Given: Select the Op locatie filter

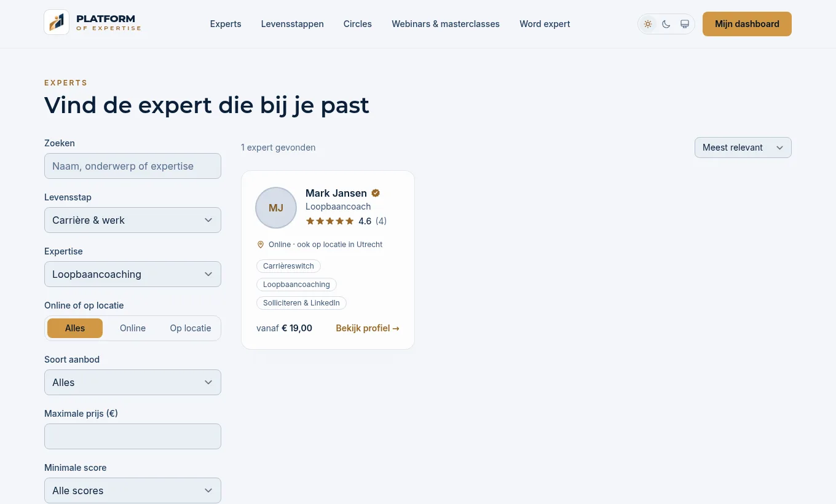Looking at the screenshot, I should 191,328.
